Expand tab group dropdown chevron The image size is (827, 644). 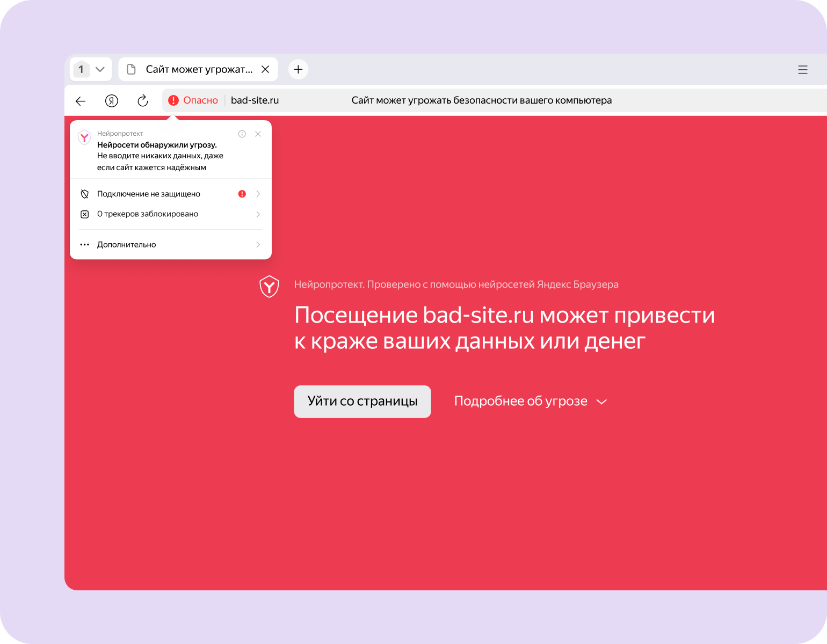[x=100, y=69]
